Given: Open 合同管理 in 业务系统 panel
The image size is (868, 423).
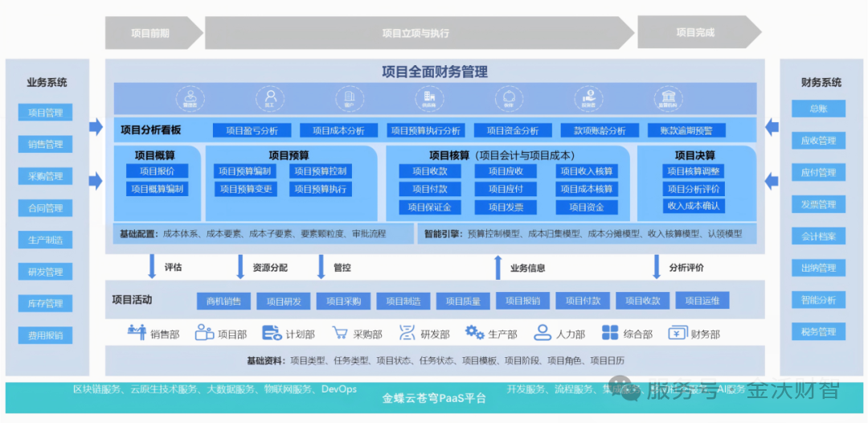Looking at the screenshot, I should point(45,208).
